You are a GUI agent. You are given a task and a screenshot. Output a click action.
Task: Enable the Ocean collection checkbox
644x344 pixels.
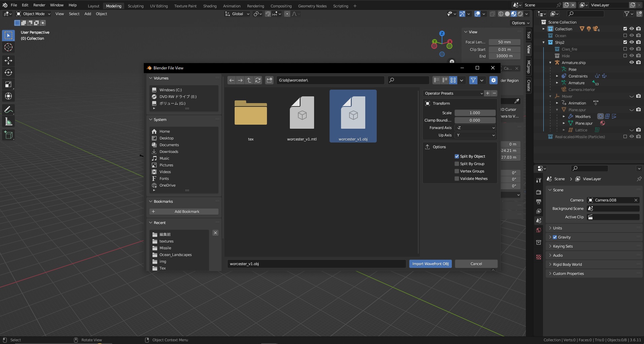point(625,35)
